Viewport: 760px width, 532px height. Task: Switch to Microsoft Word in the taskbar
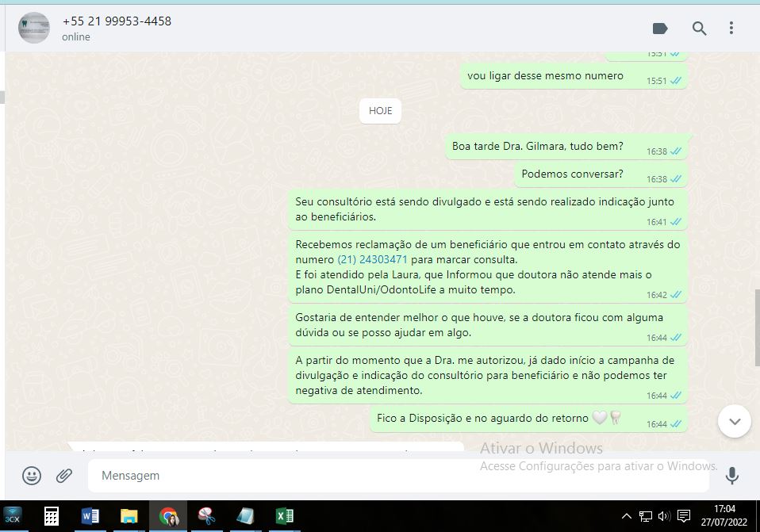coord(90,517)
